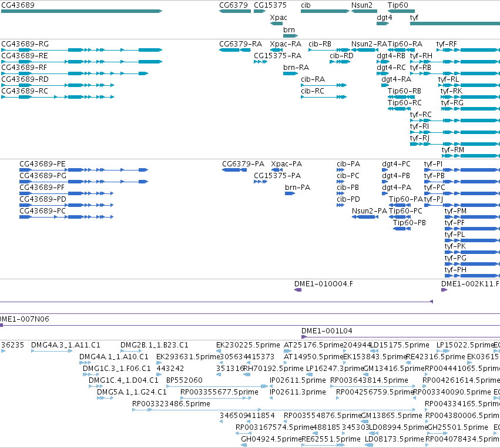Select clone end DME1-010O04.F
The height and width of the screenshot is (448, 500).
point(298,290)
